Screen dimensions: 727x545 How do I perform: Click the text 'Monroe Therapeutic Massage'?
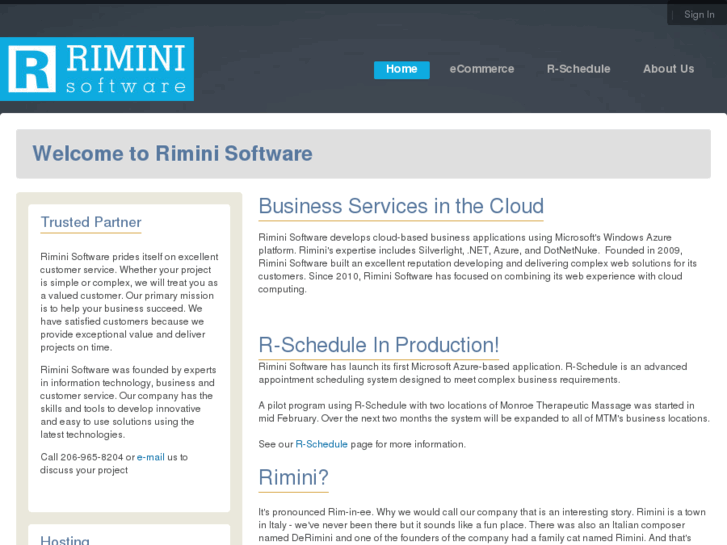click(566, 405)
